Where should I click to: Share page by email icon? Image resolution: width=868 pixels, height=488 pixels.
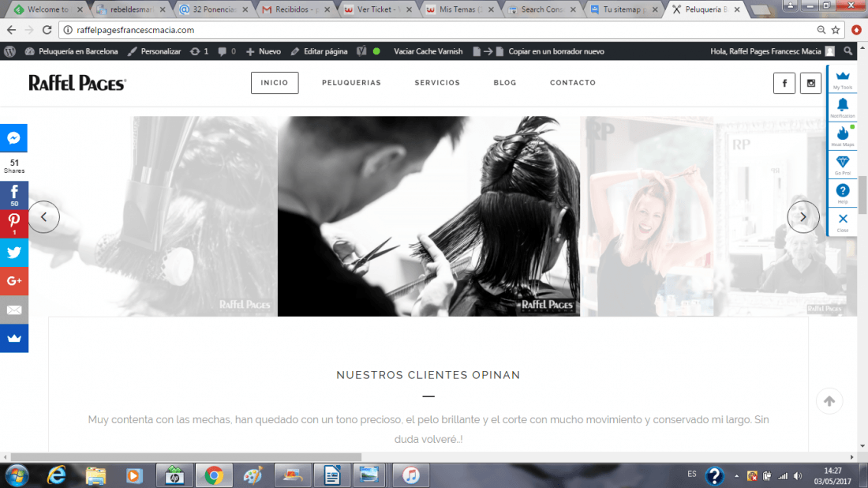pos(14,310)
